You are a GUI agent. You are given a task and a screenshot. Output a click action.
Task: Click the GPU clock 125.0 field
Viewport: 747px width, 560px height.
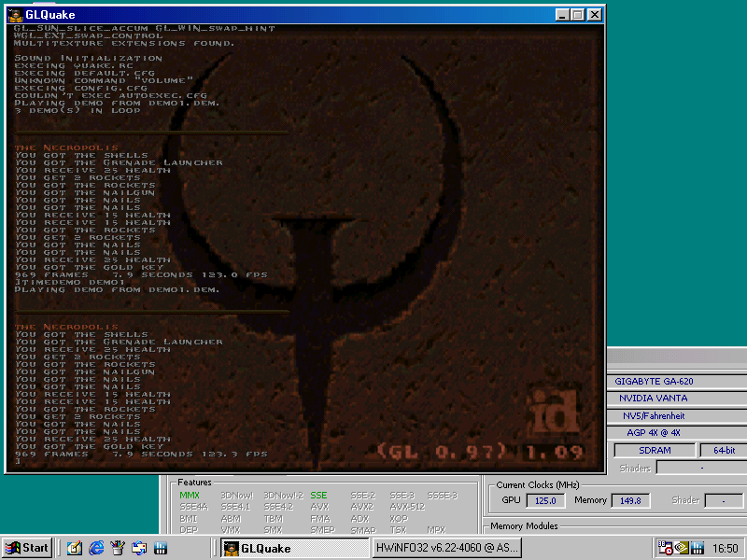point(545,500)
